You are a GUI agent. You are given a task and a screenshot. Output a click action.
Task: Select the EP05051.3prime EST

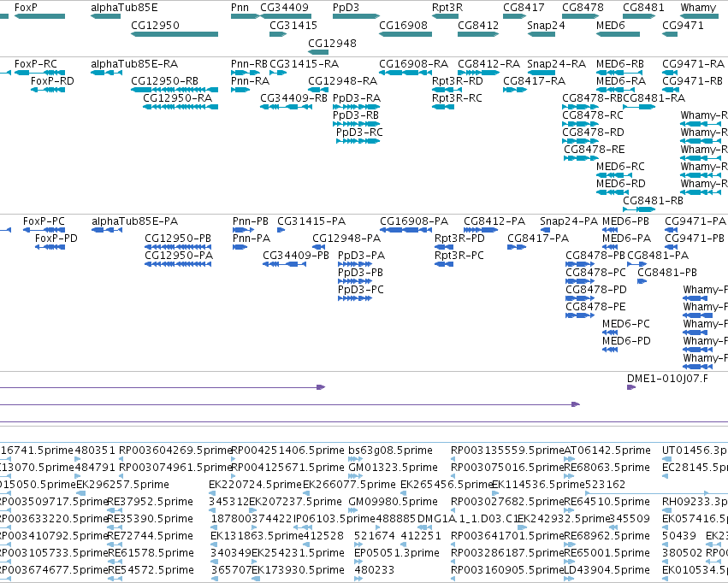(x=357, y=561)
